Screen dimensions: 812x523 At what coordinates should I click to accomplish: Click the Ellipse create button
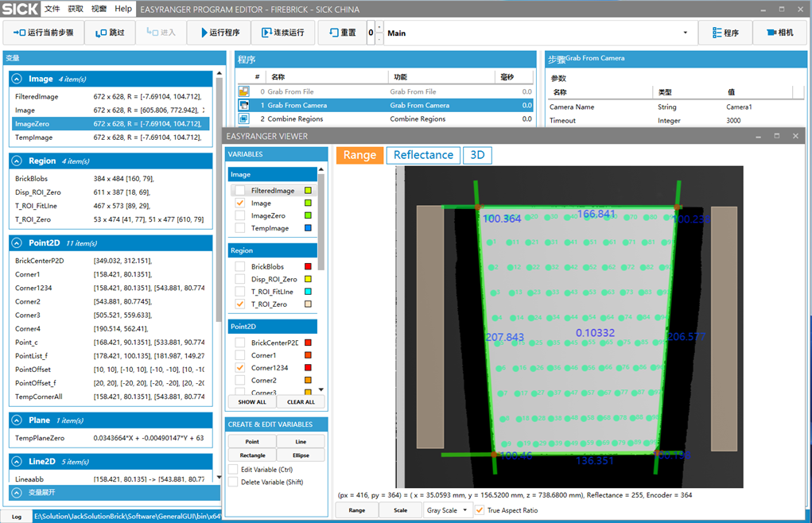pyautogui.click(x=301, y=455)
